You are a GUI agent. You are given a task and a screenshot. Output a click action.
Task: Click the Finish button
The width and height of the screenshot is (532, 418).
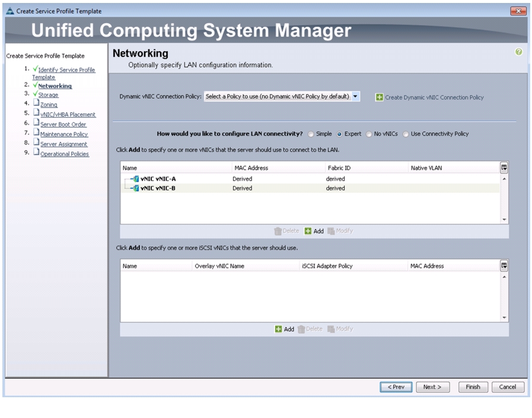[x=473, y=387]
